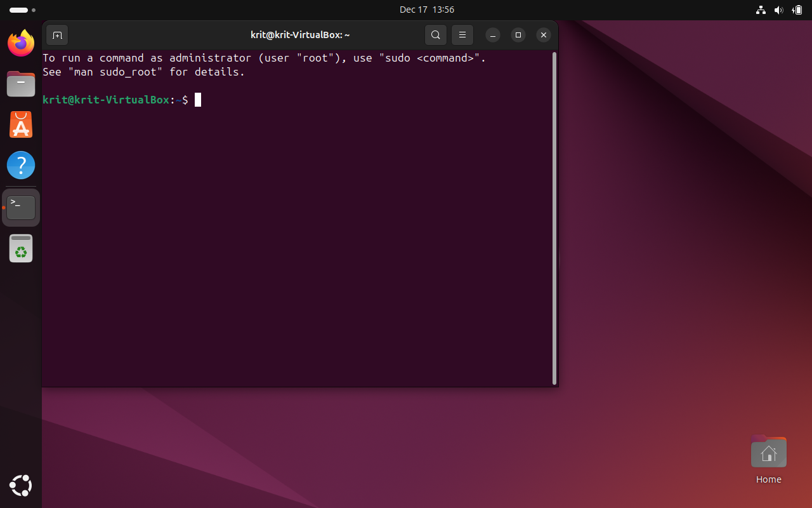Maximize the terminal window
Image resolution: width=812 pixels, height=508 pixels.
(518, 35)
